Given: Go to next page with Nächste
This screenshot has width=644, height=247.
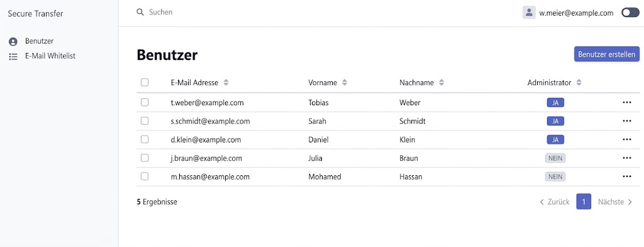Looking at the screenshot, I should (615, 202).
